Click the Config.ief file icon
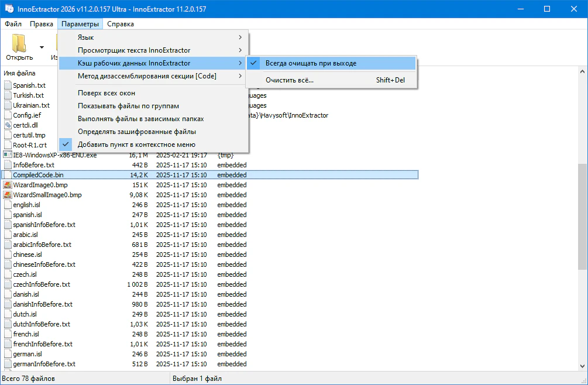This screenshot has height=385, width=588. coord(8,115)
